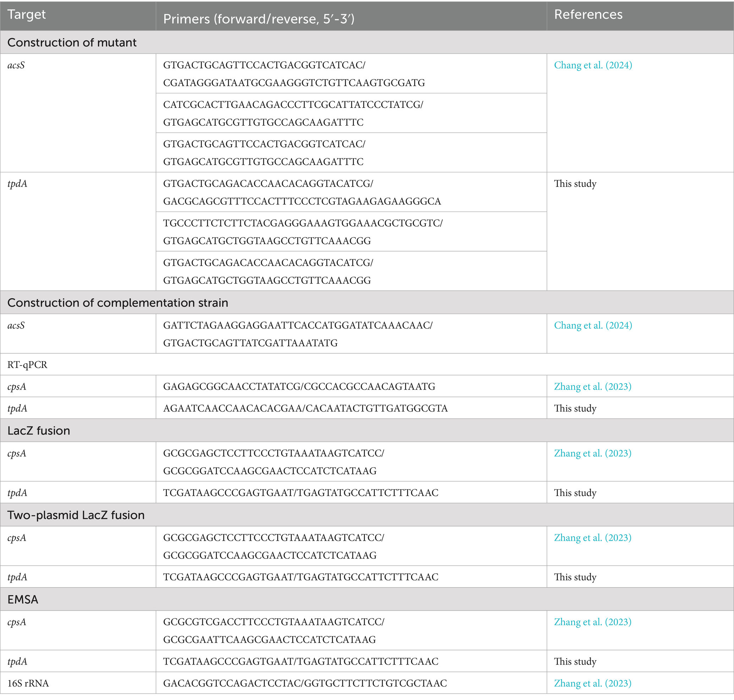Click the 16S rRNA primer sequence GACACGGTCCAGACTCCTAC
The image size is (734, 700).
pyautogui.click(x=232, y=683)
